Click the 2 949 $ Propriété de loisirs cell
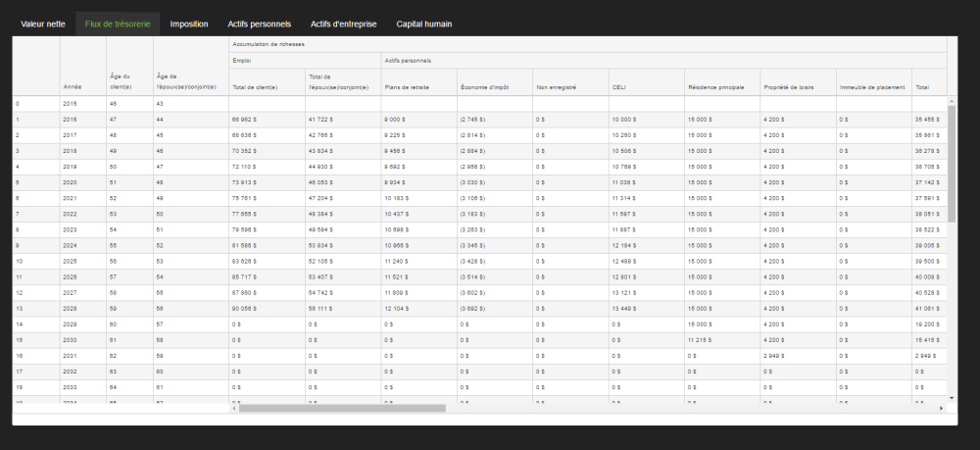Image resolution: width=980 pixels, height=450 pixels. [x=798, y=356]
